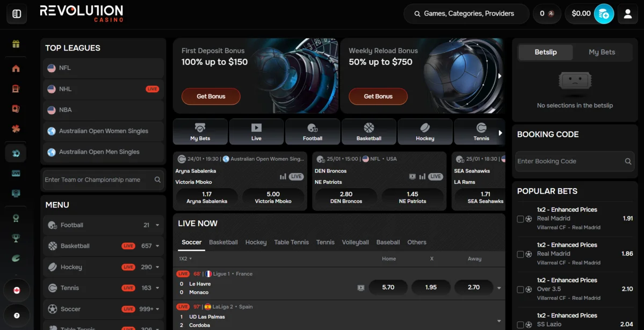The width and height of the screenshot is (644, 330).
Task: Click Get Bonus on First Deposit Bonus
Action: tap(211, 96)
